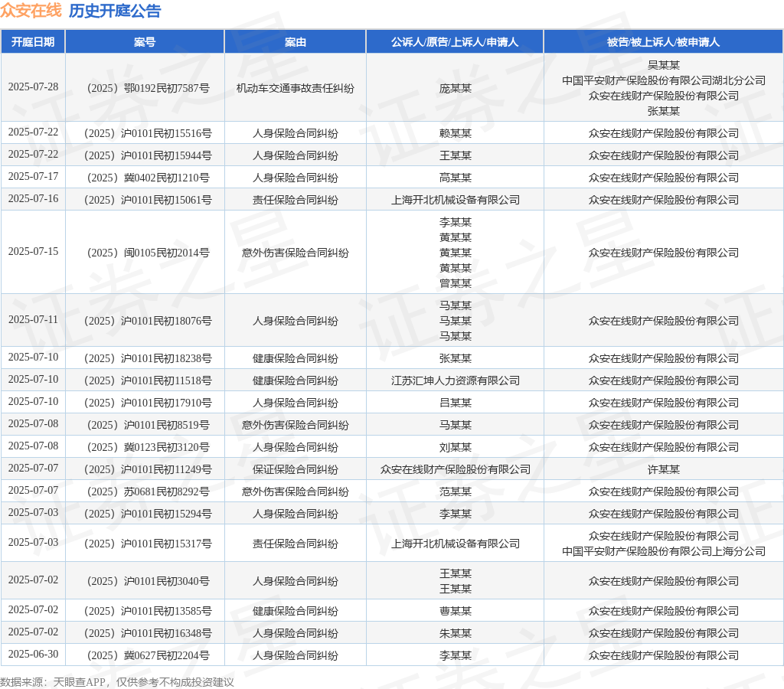784x689 pixels.
Task: Select case number '(2025)沪0101民初8519号'
Action: 148,425
